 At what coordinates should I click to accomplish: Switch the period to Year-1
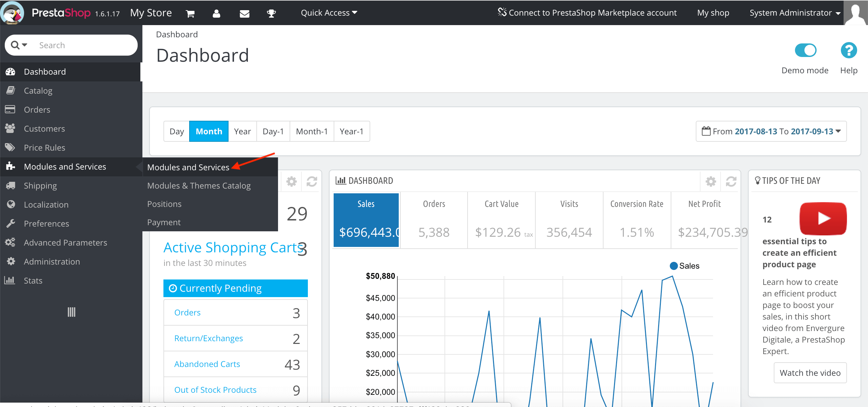point(351,131)
